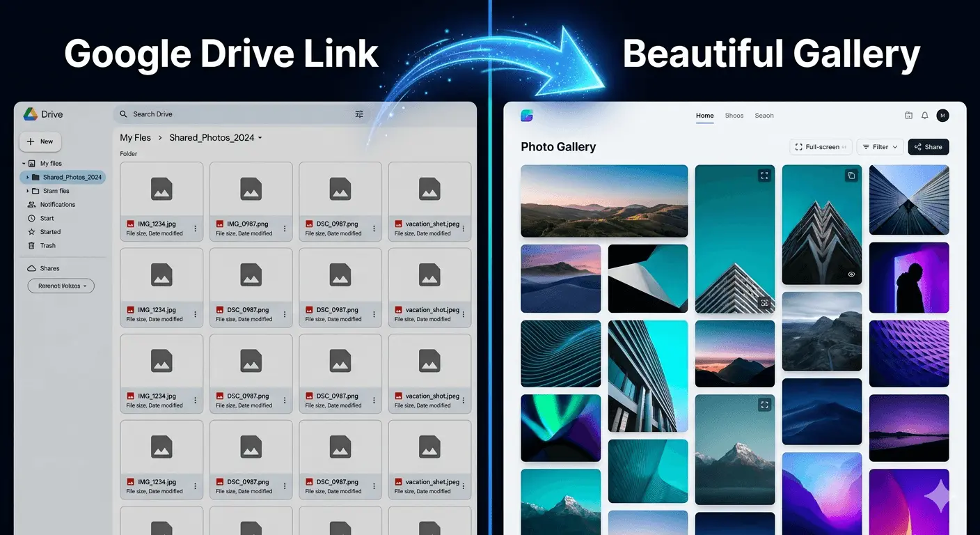Open the Shares cloud icon in sidebar
Image resolution: width=980 pixels, height=535 pixels.
(32, 268)
